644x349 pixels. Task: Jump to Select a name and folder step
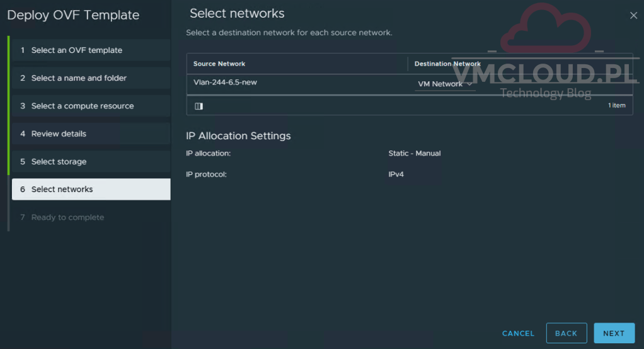[x=91, y=78]
